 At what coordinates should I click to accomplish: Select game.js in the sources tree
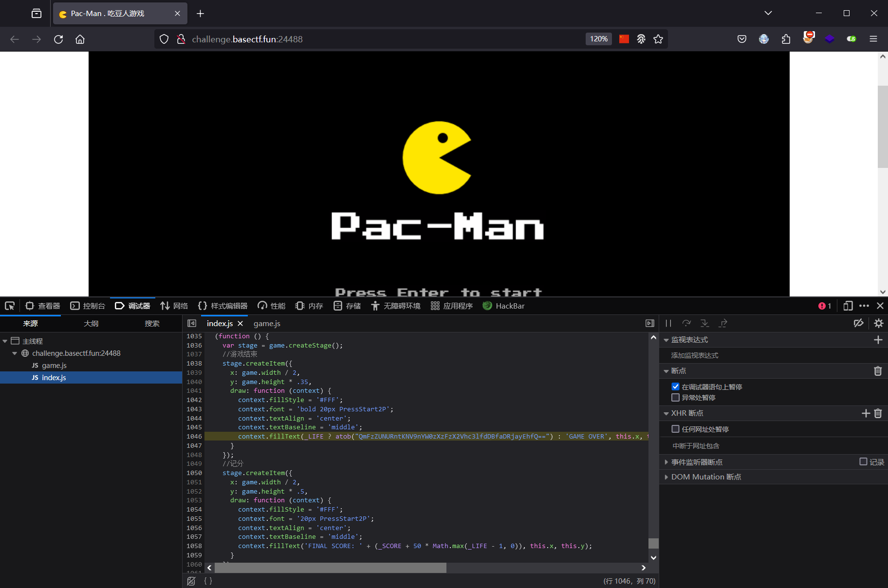(54, 366)
